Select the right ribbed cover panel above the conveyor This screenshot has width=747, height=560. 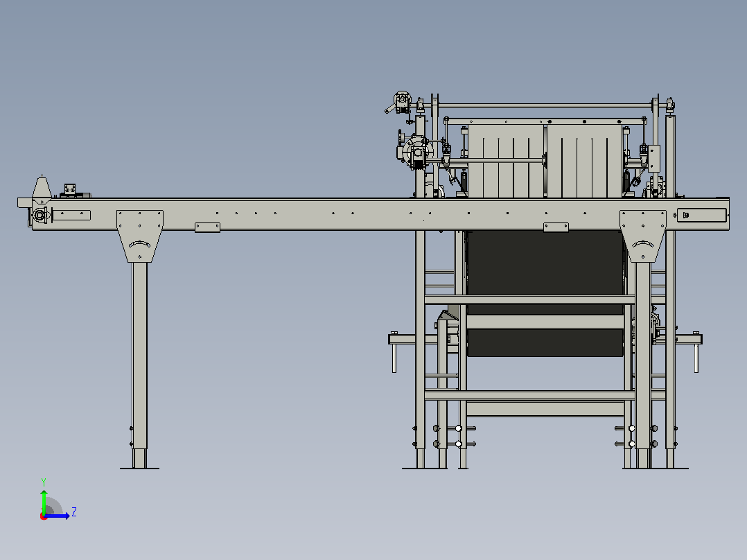[x=585, y=161]
